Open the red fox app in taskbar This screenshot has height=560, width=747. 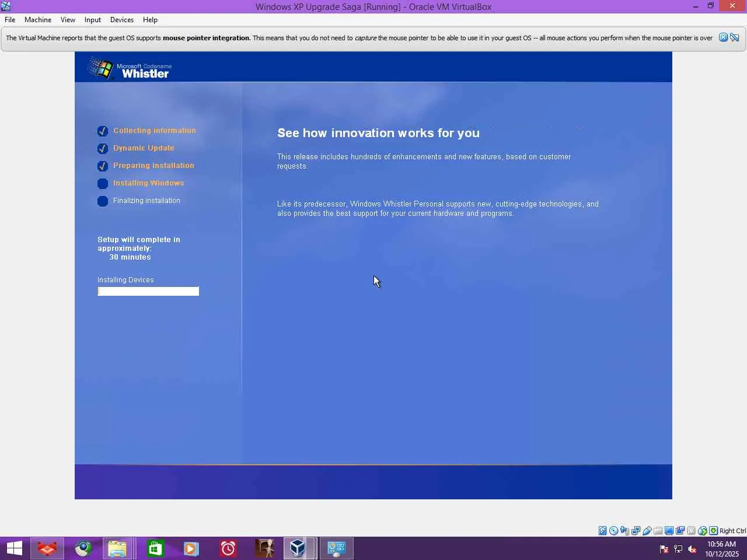click(x=47, y=548)
